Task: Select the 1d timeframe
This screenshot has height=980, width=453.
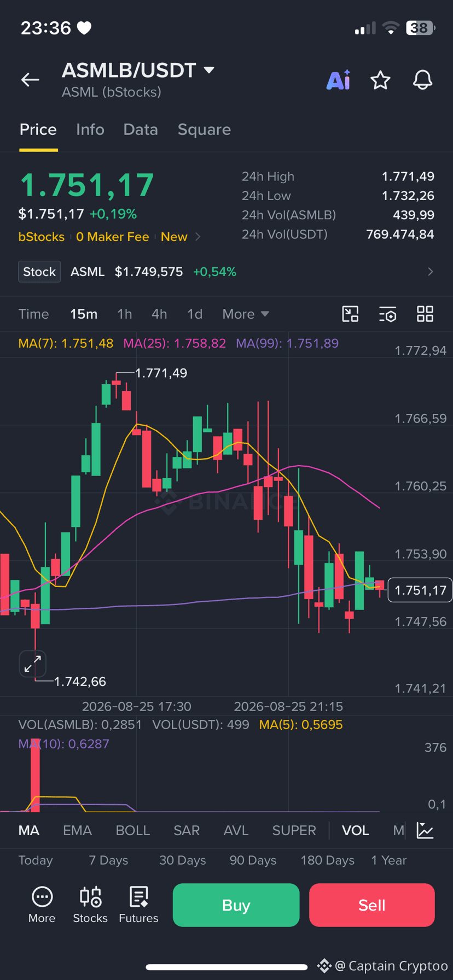Action: tap(195, 314)
